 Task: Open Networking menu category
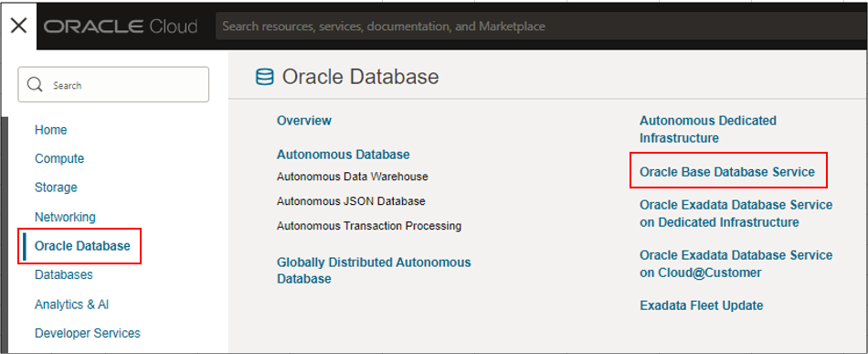(x=65, y=217)
